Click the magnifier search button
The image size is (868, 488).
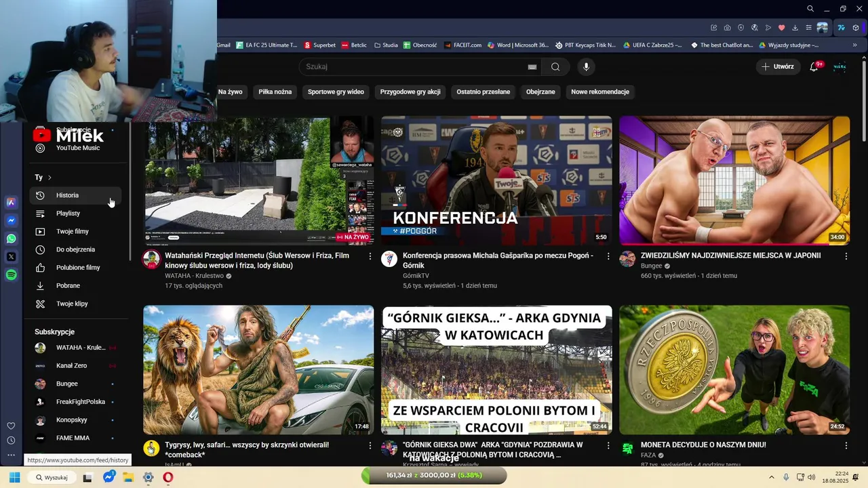(x=555, y=66)
